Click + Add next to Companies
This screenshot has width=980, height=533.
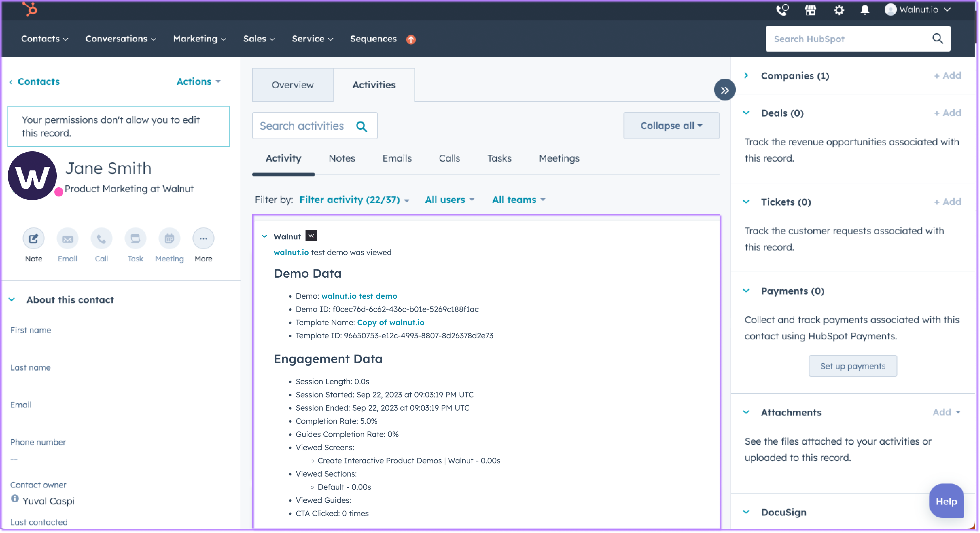pyautogui.click(x=947, y=75)
